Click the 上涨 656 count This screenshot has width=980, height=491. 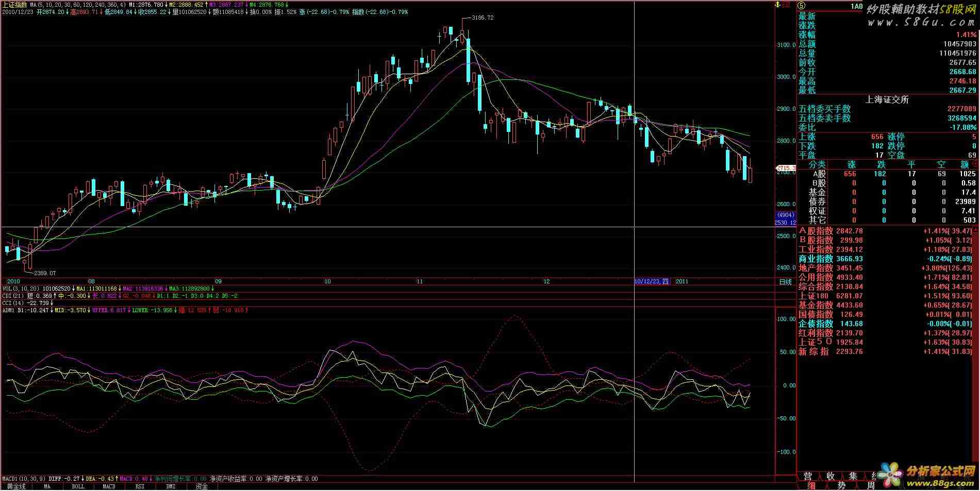coord(877,137)
